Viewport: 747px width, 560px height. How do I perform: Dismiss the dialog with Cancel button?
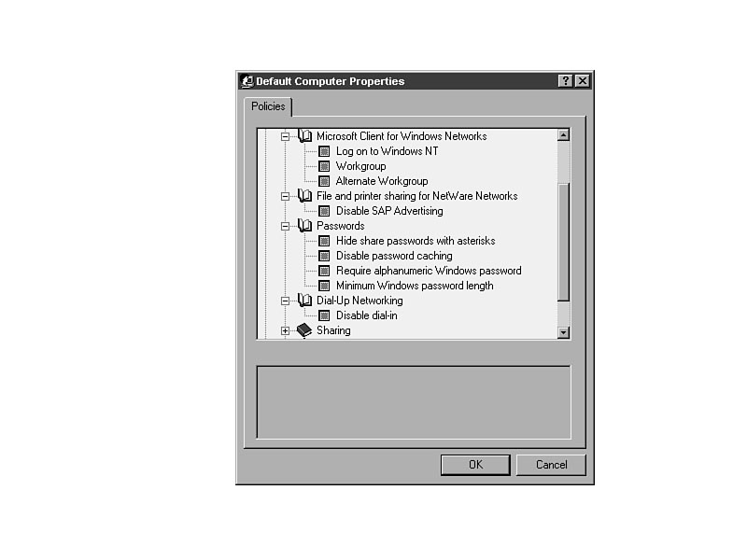point(551,465)
